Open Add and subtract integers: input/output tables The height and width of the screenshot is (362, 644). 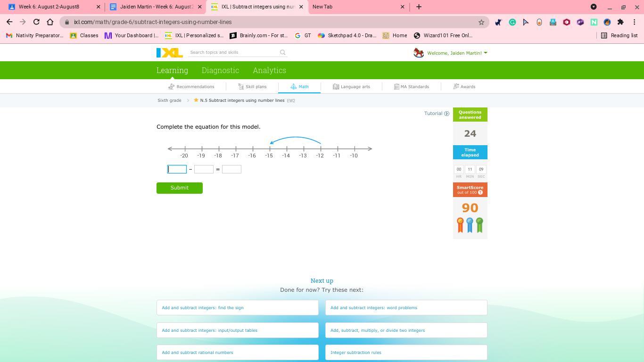tap(238, 330)
